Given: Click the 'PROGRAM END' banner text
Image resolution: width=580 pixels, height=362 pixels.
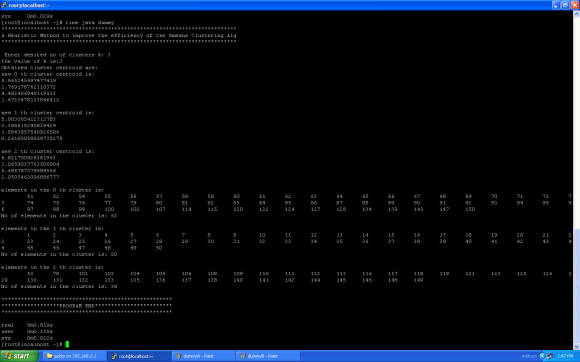Looking at the screenshot, I should click(77, 306).
